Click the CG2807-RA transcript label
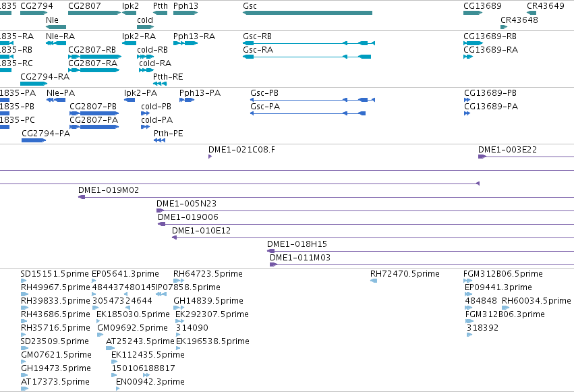574x392 pixels. 93,63
